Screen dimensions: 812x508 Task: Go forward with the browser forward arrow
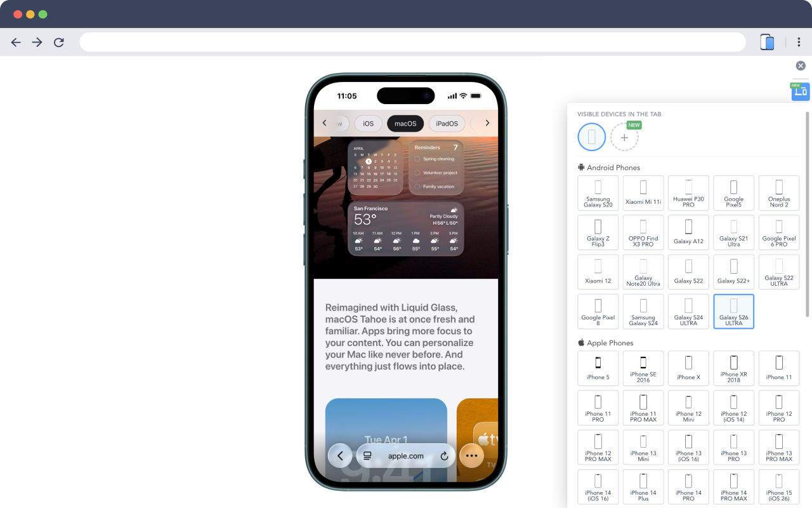(x=37, y=43)
